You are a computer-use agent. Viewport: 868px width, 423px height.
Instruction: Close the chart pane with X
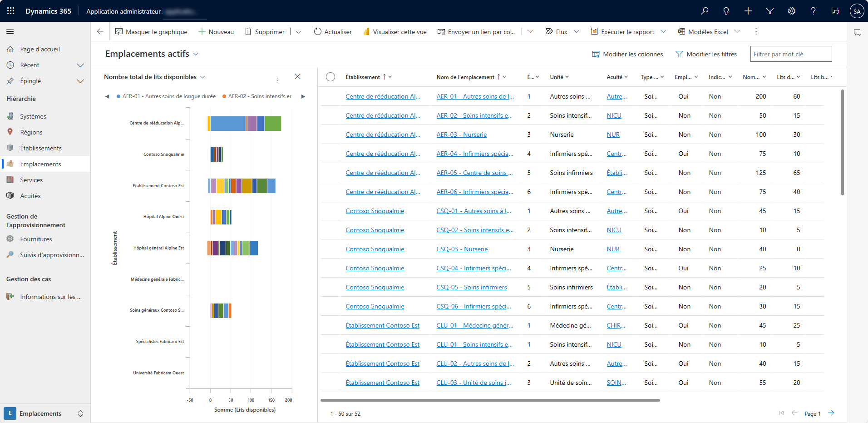click(298, 76)
